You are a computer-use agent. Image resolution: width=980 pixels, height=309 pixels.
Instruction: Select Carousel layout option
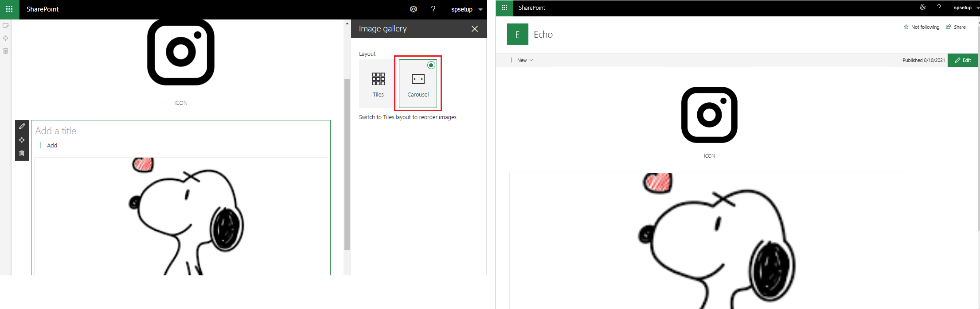[418, 84]
